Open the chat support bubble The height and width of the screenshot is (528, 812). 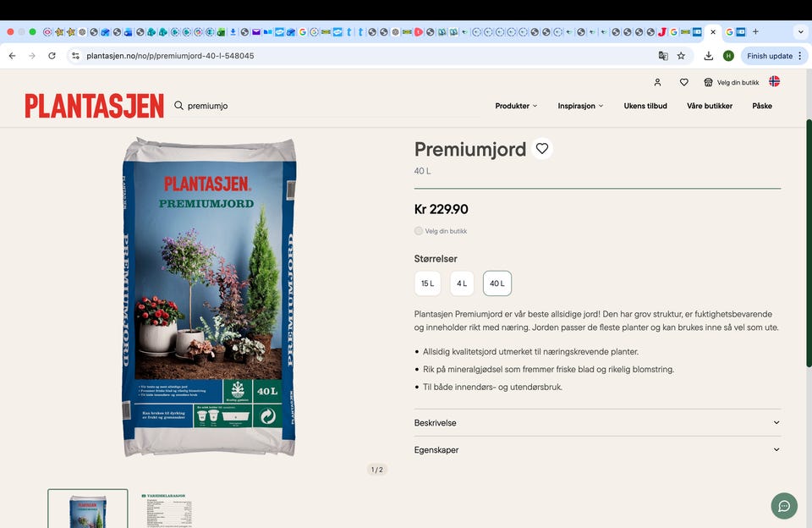(784, 506)
